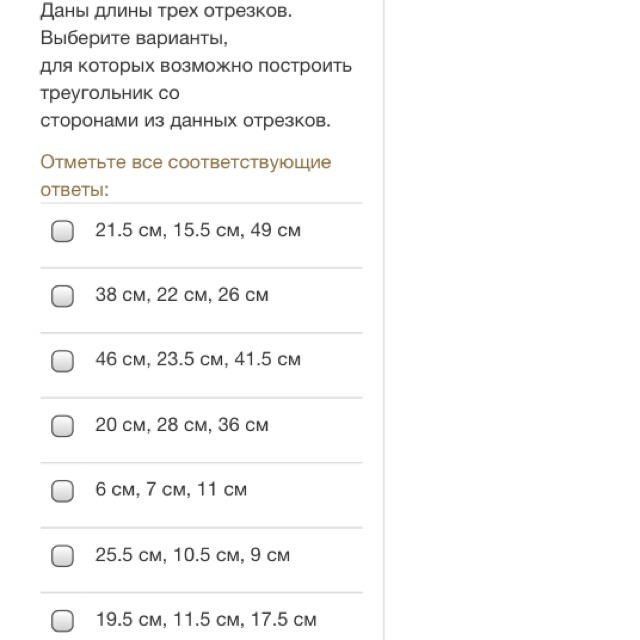Viewport: 640px width, 640px height.
Task: Click the question line 'Выберите варианты,'
Action: [x=134, y=40]
